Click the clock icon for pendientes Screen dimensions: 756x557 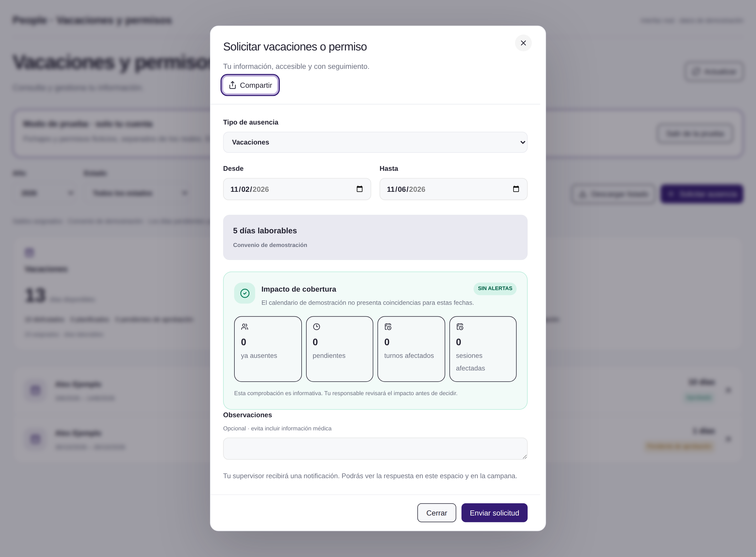tap(316, 327)
